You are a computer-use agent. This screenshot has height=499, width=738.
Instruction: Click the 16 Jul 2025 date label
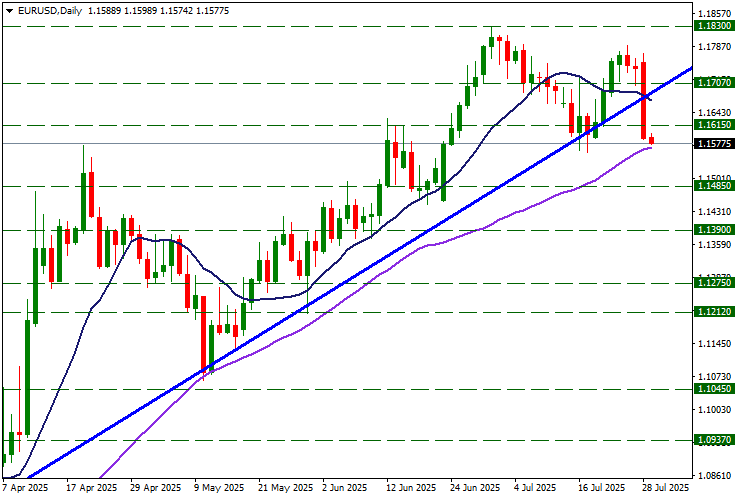tap(602, 488)
